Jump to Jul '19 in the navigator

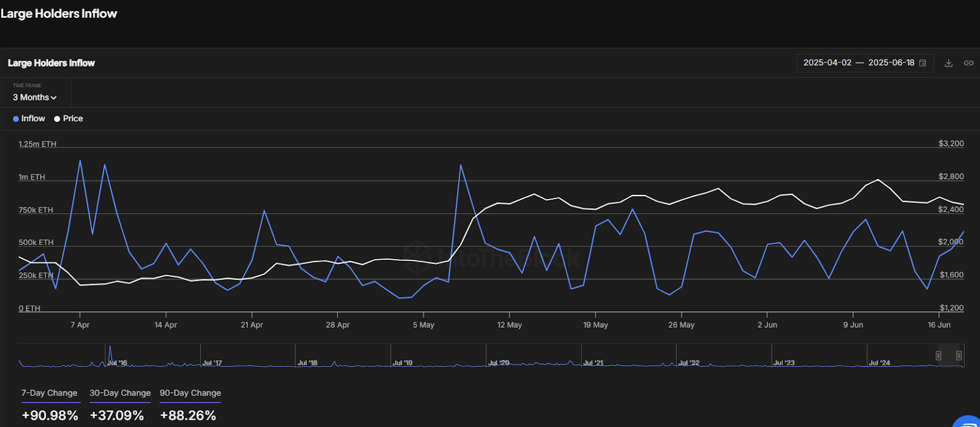[402, 363]
